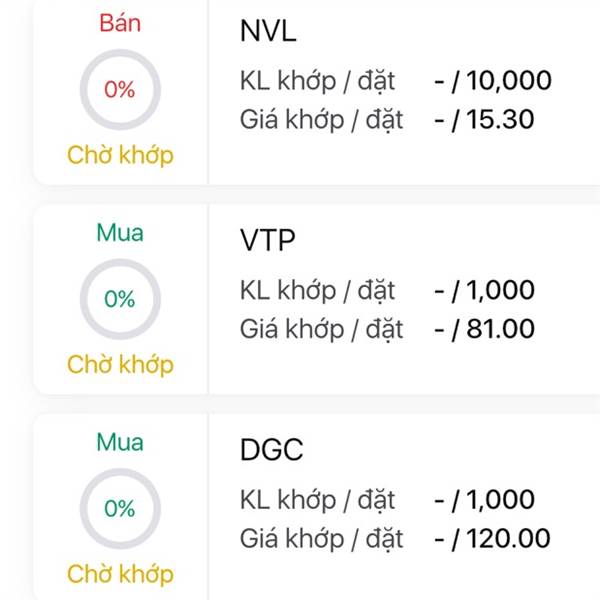Tap the green 0% progress circle for VTP
Screen dimensions: 600x600
click(120, 299)
